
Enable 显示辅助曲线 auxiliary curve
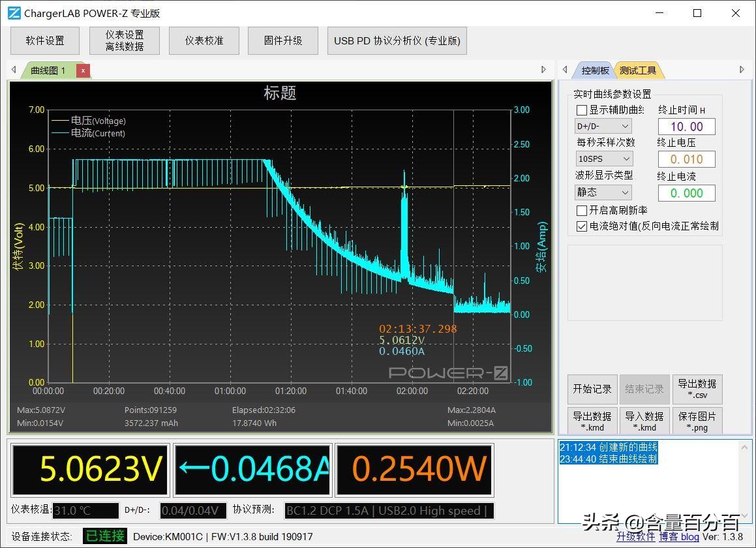pyautogui.click(x=581, y=110)
